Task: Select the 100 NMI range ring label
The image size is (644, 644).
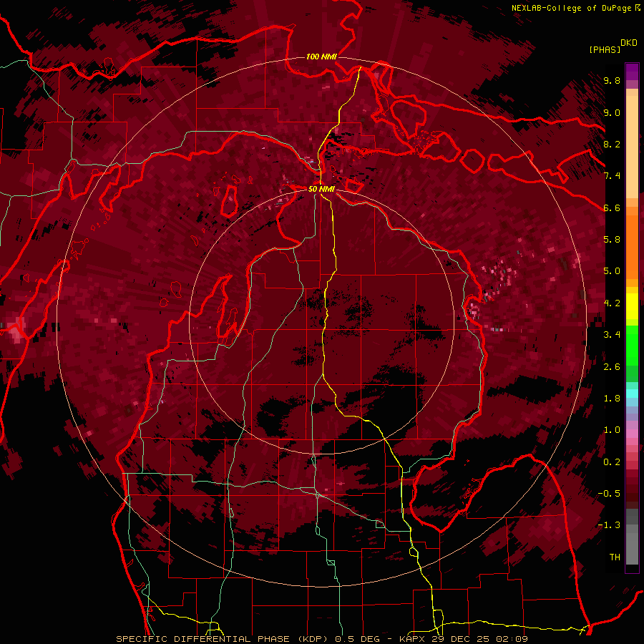Action: coord(321,57)
